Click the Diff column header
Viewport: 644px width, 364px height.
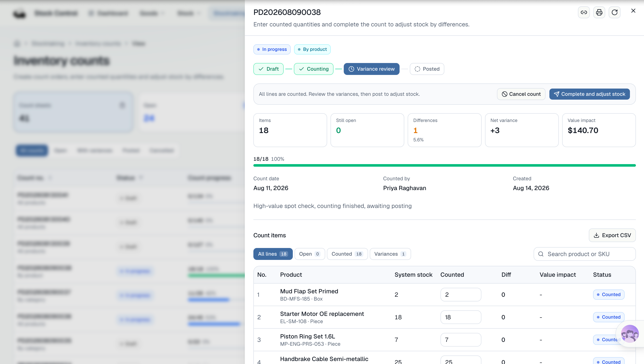(x=506, y=275)
